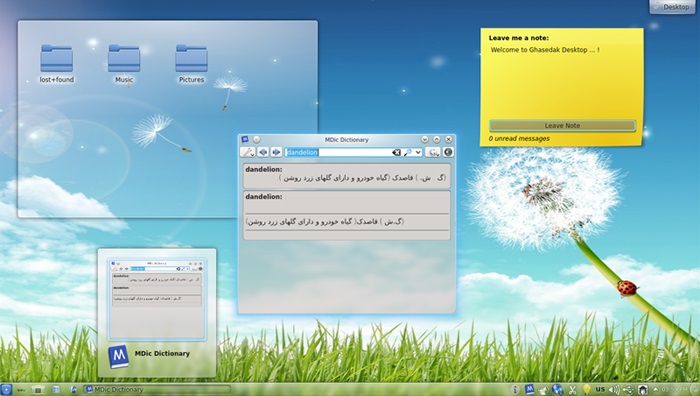
Task: Click the magnifier search icon in MDic
Action: pyautogui.click(x=408, y=152)
